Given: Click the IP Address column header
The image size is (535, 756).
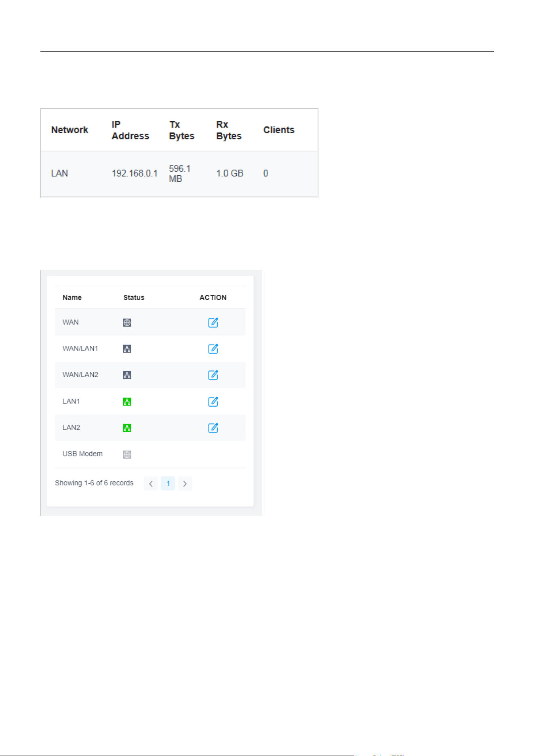Looking at the screenshot, I should tap(131, 130).
